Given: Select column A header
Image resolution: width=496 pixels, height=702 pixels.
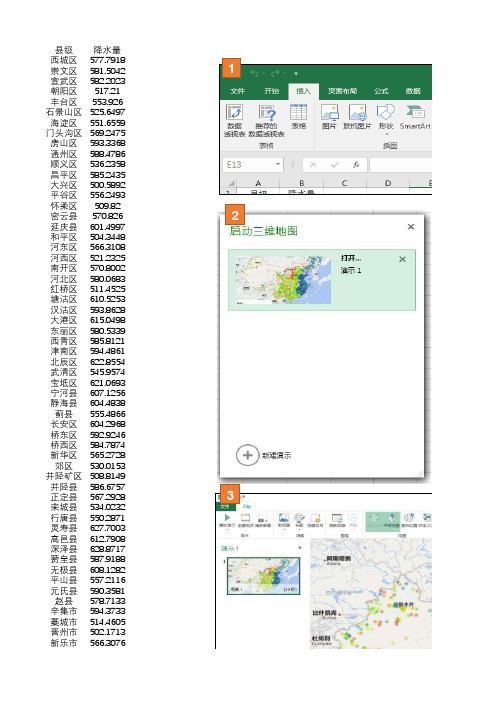Looking at the screenshot, I should coord(258,183).
